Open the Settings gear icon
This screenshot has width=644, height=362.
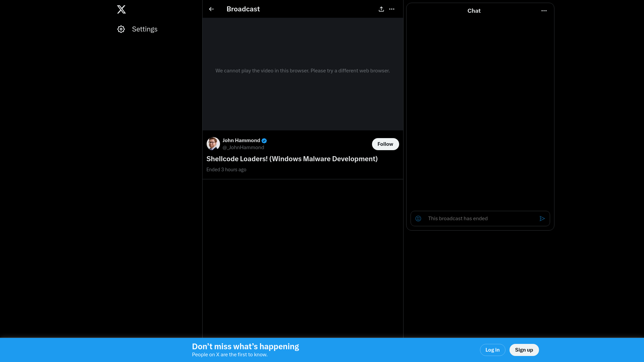coord(121,29)
